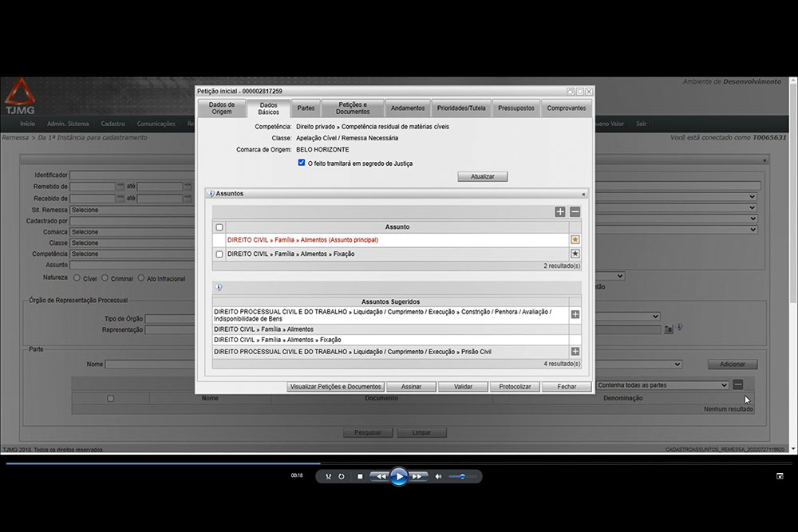This screenshot has height=532, width=798.
Task: Click the Identificador input field
Action: click(132, 175)
